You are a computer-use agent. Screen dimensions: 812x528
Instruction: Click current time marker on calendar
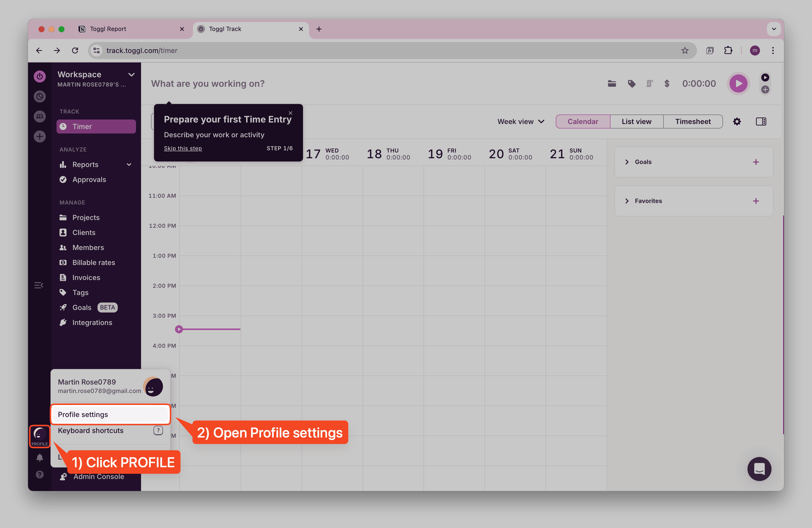tap(179, 329)
